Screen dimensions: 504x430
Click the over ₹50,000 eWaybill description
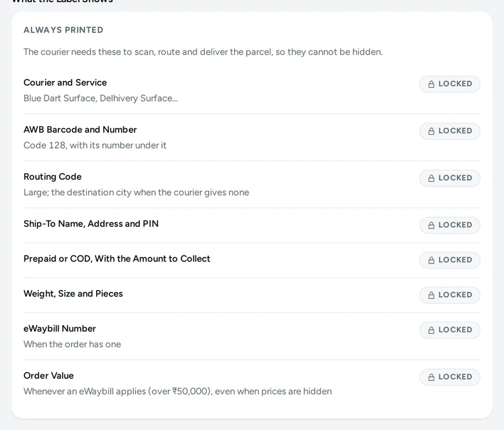(x=178, y=392)
